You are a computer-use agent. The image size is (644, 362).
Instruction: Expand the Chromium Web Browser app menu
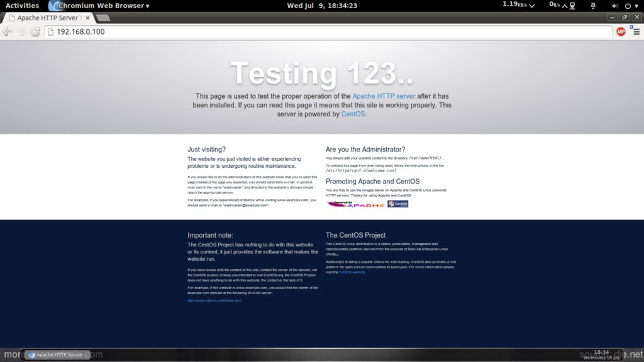point(101,6)
